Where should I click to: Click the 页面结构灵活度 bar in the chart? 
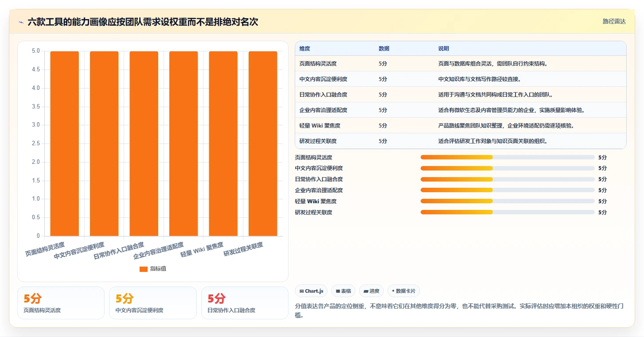64,143
